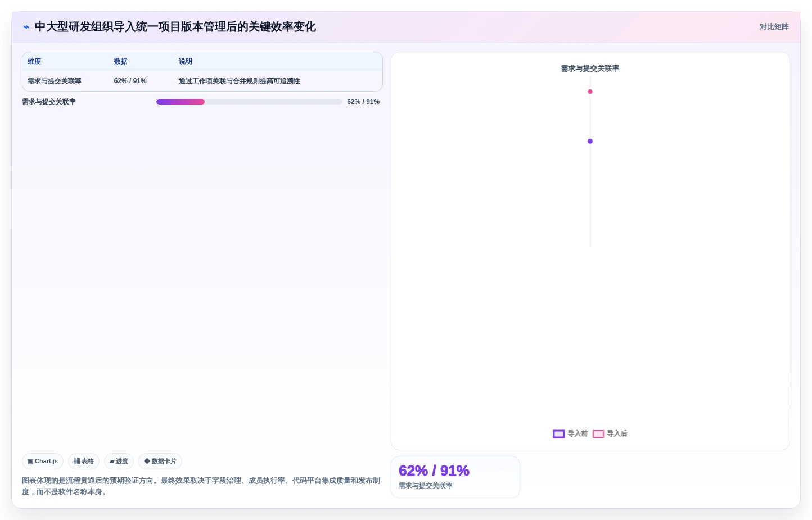Click the pink 导入后 data point

pyautogui.click(x=590, y=92)
